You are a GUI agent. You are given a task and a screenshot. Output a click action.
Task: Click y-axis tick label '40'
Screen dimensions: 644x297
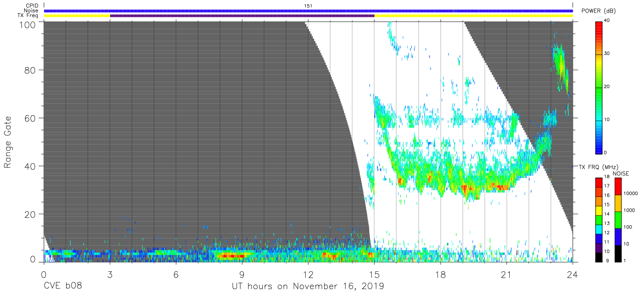coord(30,166)
